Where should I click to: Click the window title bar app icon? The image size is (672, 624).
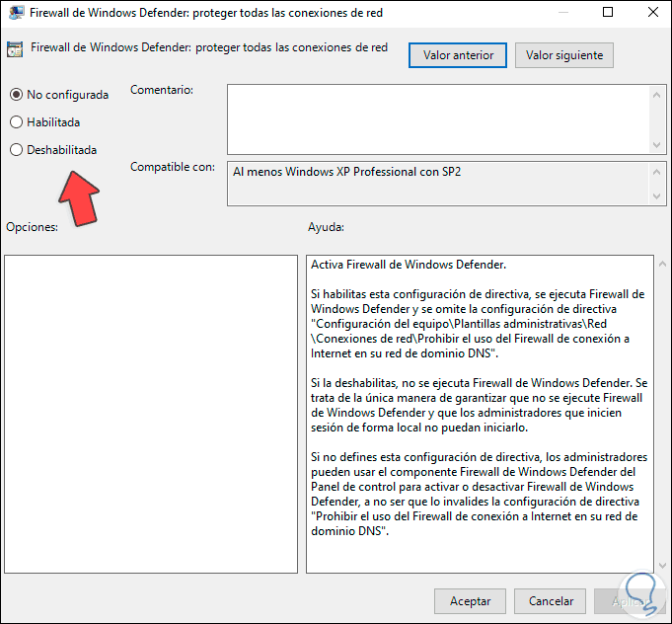pyautogui.click(x=17, y=13)
